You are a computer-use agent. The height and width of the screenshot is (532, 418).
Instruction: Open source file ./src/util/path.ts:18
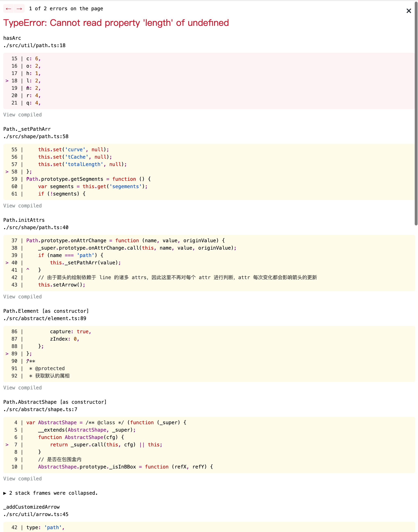coord(34,45)
